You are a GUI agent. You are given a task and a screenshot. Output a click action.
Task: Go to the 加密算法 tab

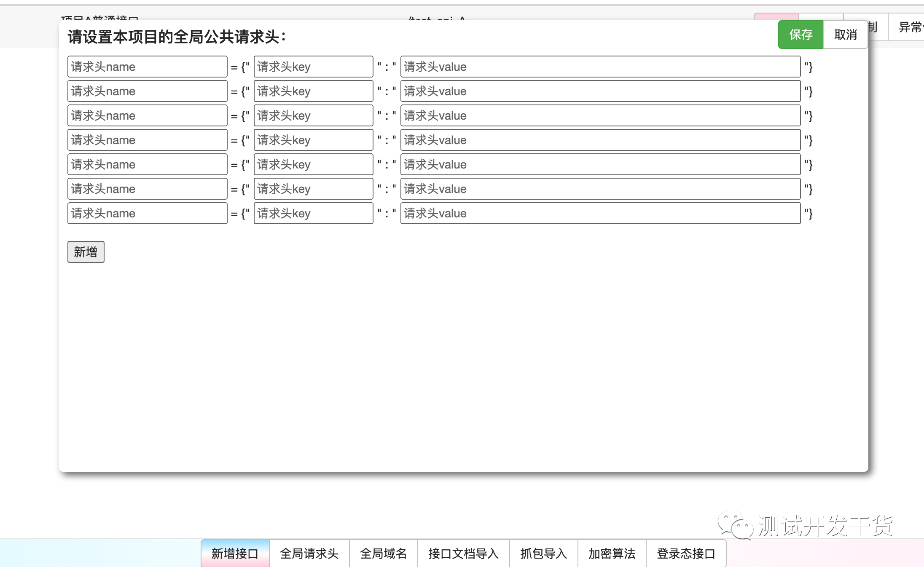click(x=612, y=554)
